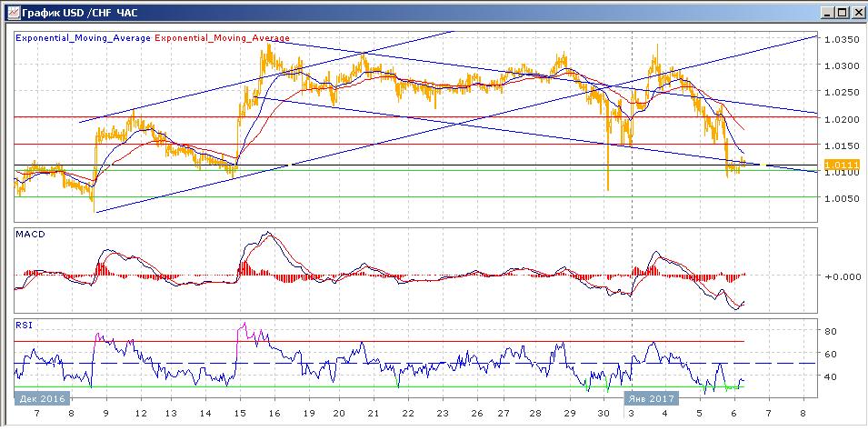Click RSI axis label 80
Screen dimensions: 868x431
click(x=831, y=331)
